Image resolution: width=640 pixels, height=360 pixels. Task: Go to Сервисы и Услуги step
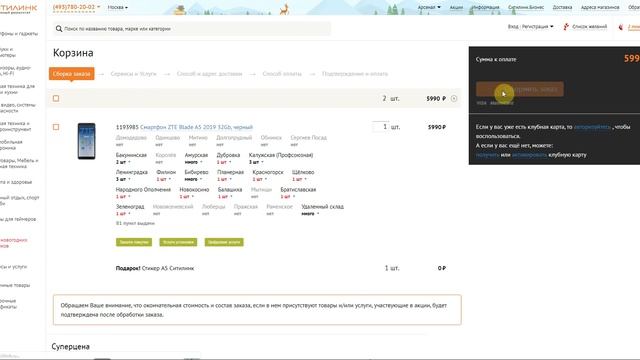(133, 74)
